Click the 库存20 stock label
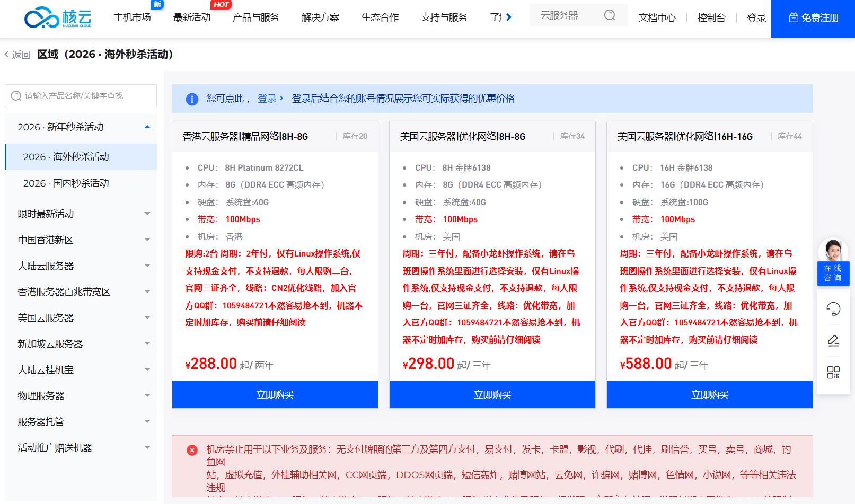 (355, 136)
